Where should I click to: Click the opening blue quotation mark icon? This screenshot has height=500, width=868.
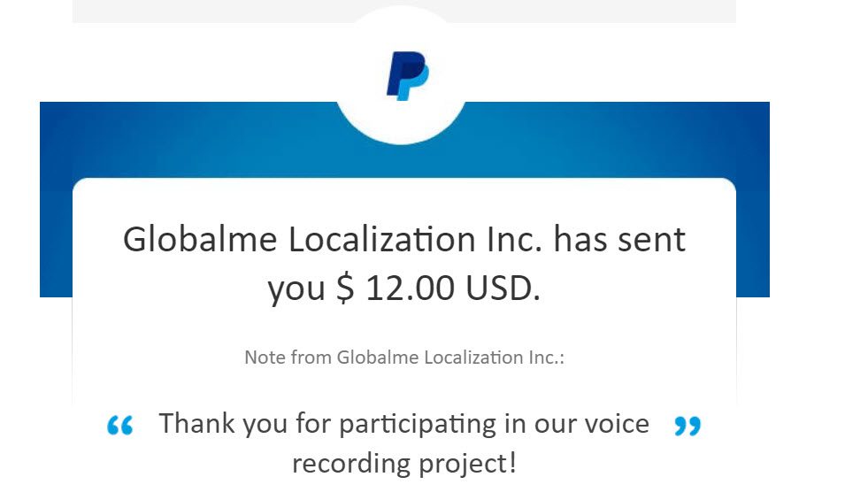120,426
